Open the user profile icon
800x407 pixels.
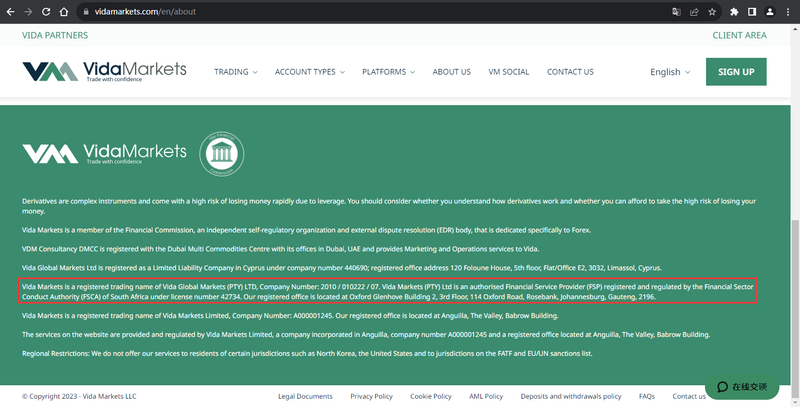coord(770,12)
